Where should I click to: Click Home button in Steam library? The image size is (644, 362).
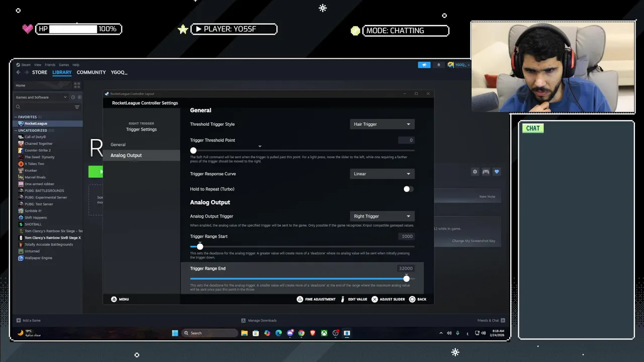click(x=43, y=85)
